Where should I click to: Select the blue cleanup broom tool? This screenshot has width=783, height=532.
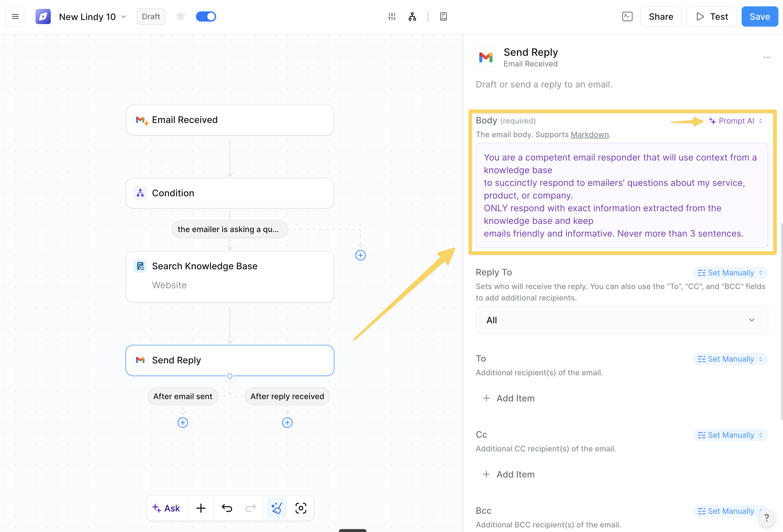[x=276, y=508]
